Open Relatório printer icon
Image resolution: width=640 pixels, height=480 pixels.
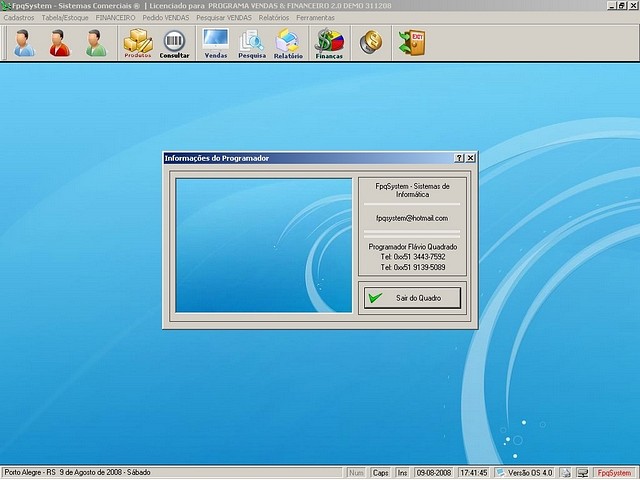pos(288,44)
